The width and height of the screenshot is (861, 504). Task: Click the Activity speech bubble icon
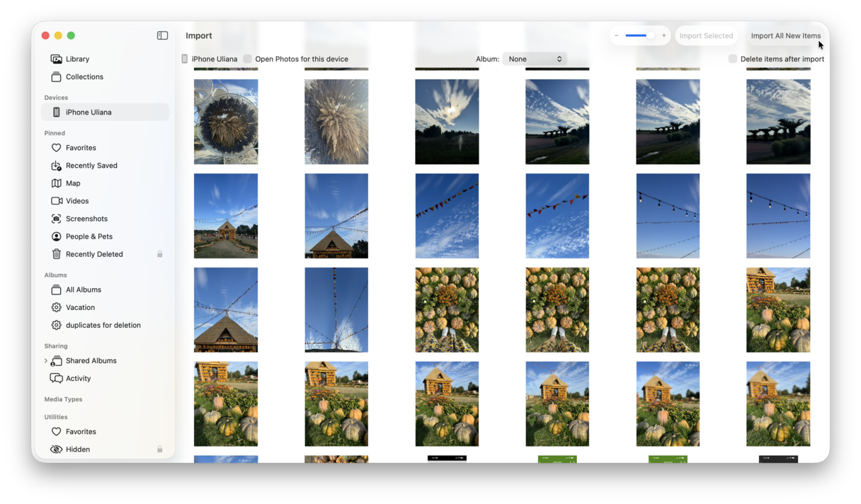pos(56,378)
